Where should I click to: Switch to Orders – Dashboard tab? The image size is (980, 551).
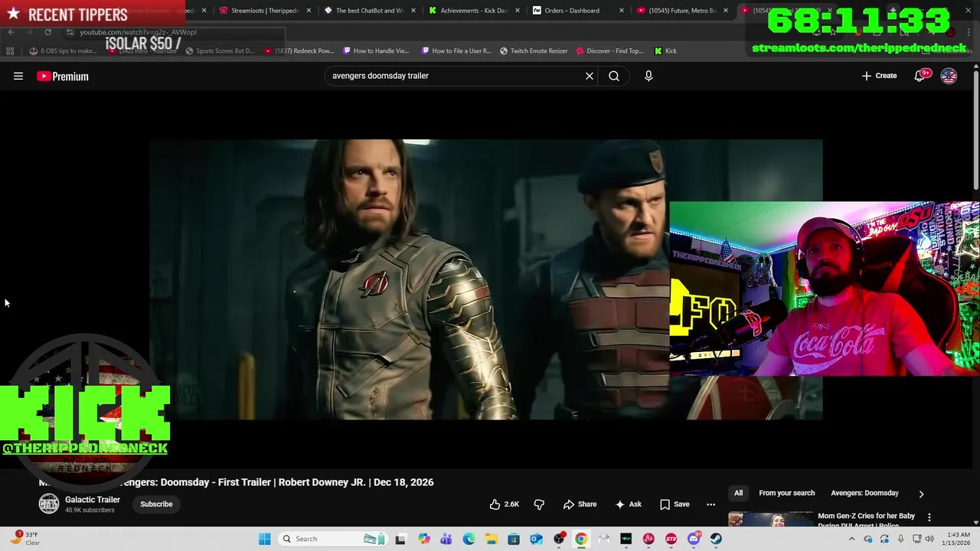[578, 11]
